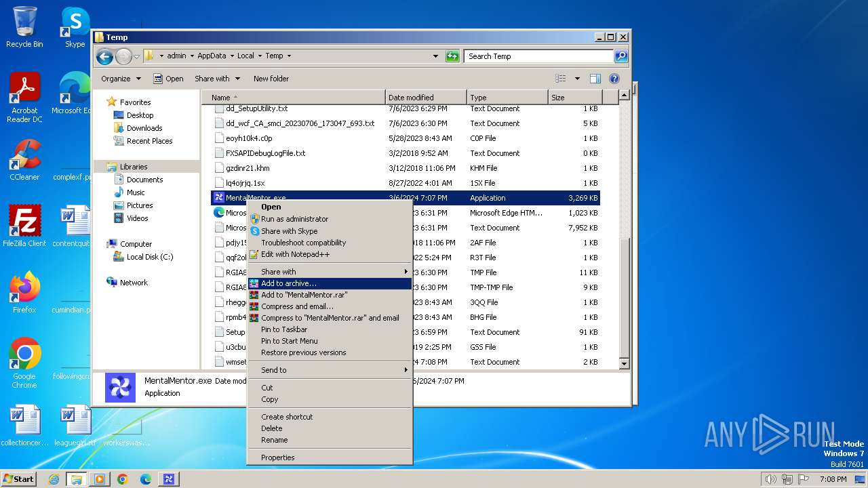Image resolution: width=868 pixels, height=488 pixels.
Task: Click the Open toolbar button
Action: pyautogui.click(x=168, y=79)
